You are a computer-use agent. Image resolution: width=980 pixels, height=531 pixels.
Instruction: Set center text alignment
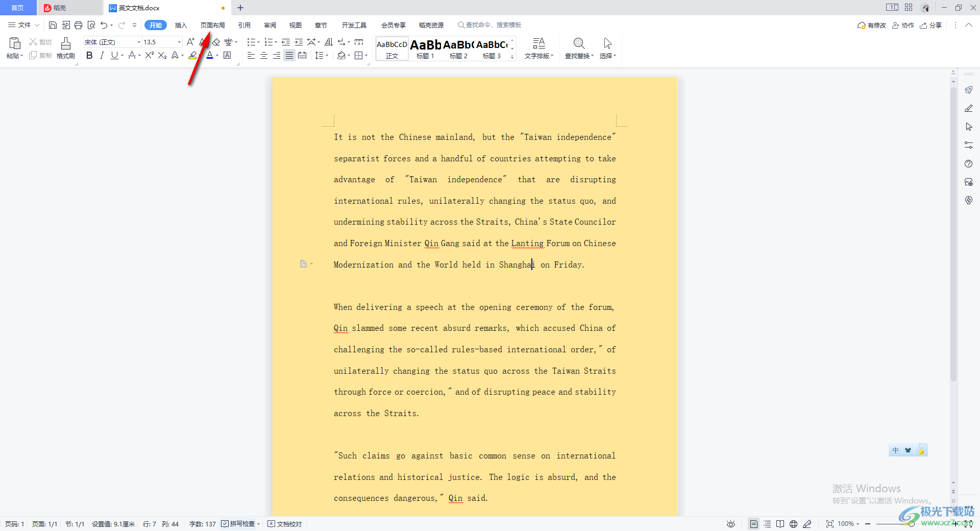pyautogui.click(x=264, y=55)
